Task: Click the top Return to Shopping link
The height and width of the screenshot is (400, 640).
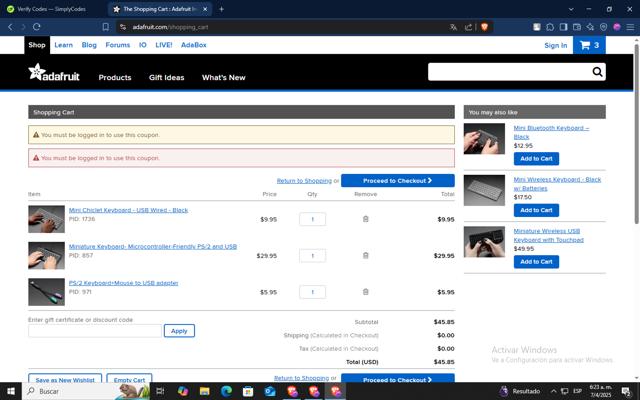Action: point(304,181)
